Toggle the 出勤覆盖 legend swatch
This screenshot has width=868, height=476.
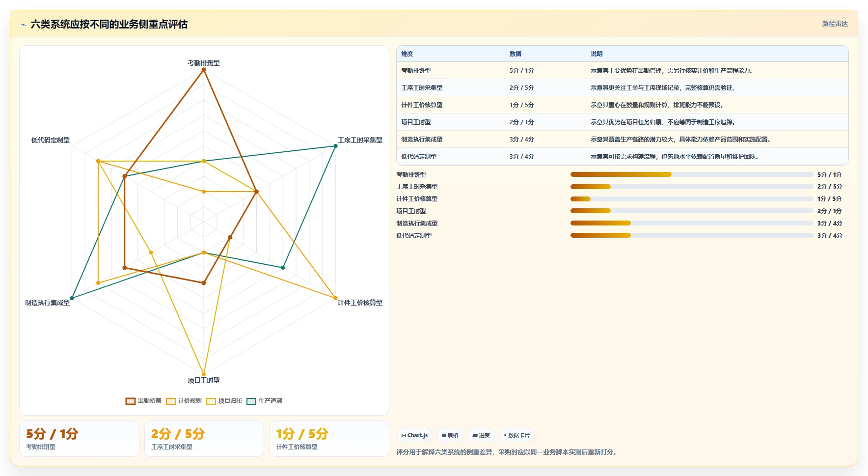130,401
